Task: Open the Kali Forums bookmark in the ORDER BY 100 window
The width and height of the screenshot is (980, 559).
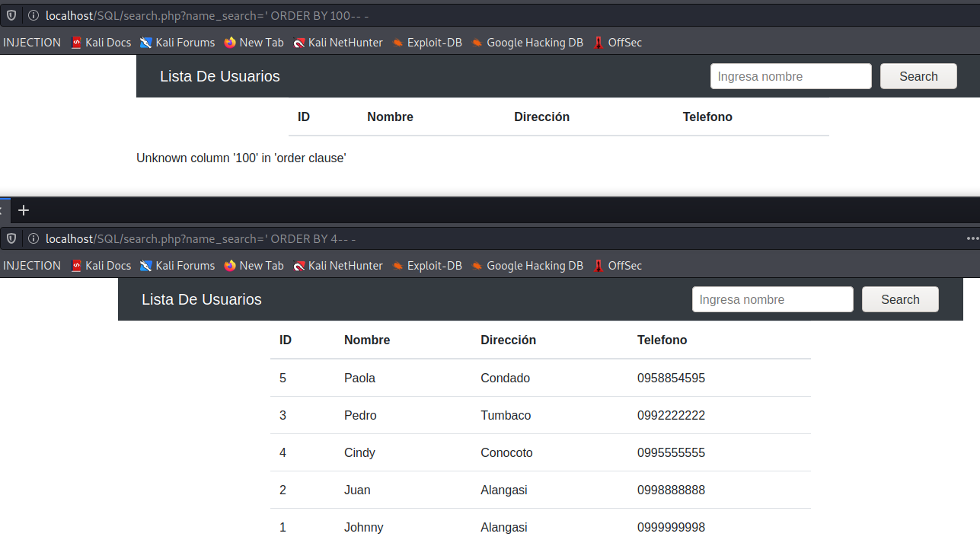Action: tap(177, 43)
